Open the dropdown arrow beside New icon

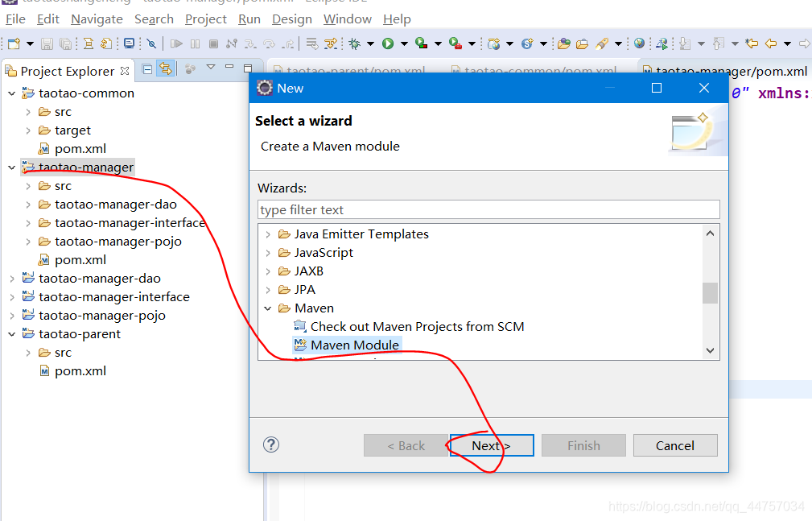click(30, 43)
